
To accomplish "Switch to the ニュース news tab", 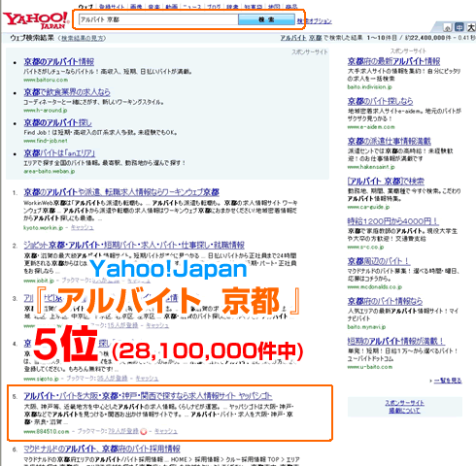I will pyautogui.click(x=192, y=7).
